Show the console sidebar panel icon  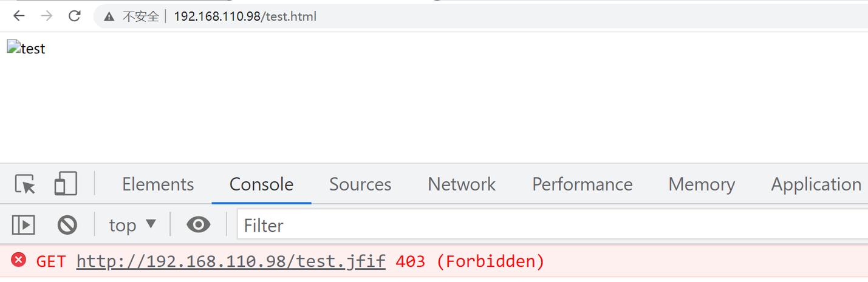click(x=24, y=225)
